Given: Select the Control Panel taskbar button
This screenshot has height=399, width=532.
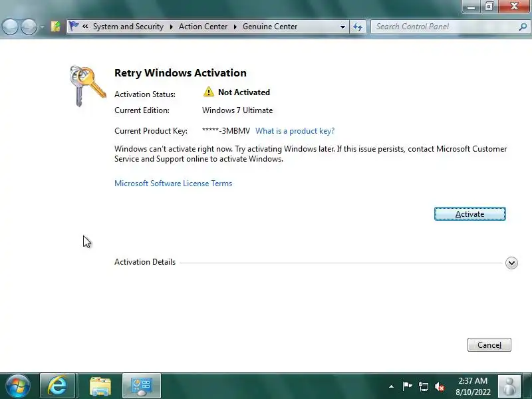Looking at the screenshot, I should [x=142, y=386].
